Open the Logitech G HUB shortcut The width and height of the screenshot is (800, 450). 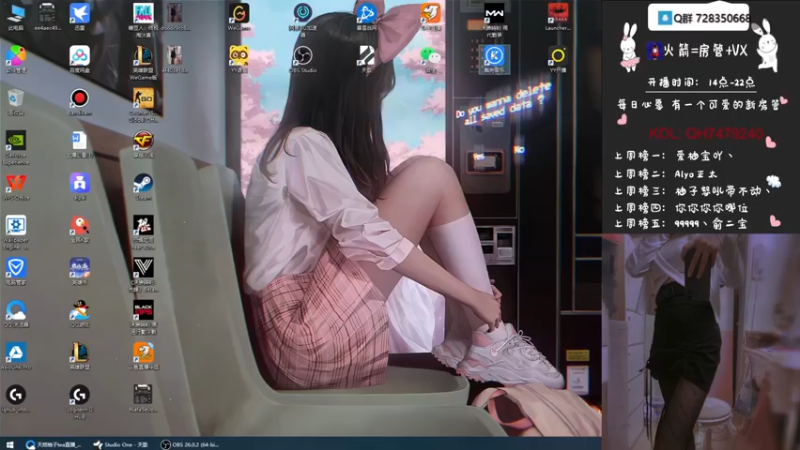(x=80, y=402)
